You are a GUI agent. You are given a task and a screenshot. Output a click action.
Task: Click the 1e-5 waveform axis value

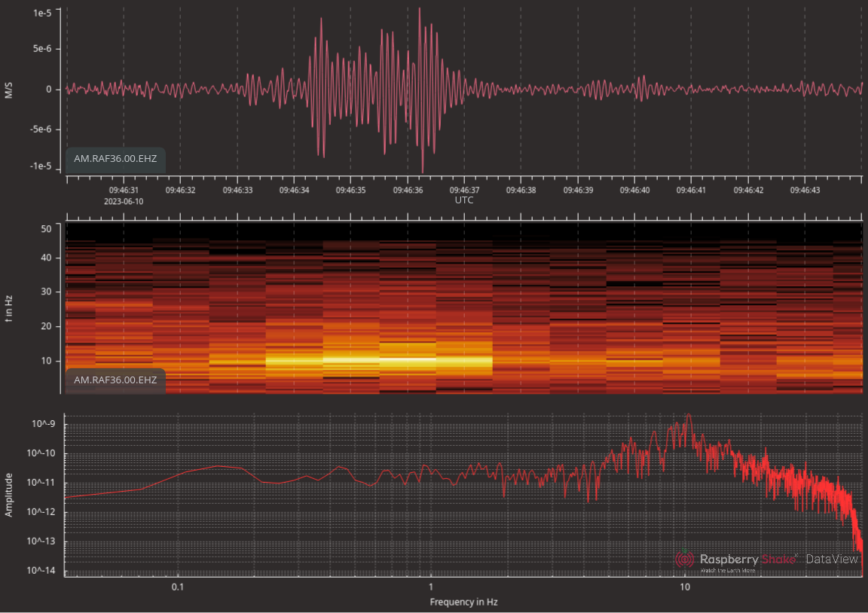pyautogui.click(x=42, y=13)
